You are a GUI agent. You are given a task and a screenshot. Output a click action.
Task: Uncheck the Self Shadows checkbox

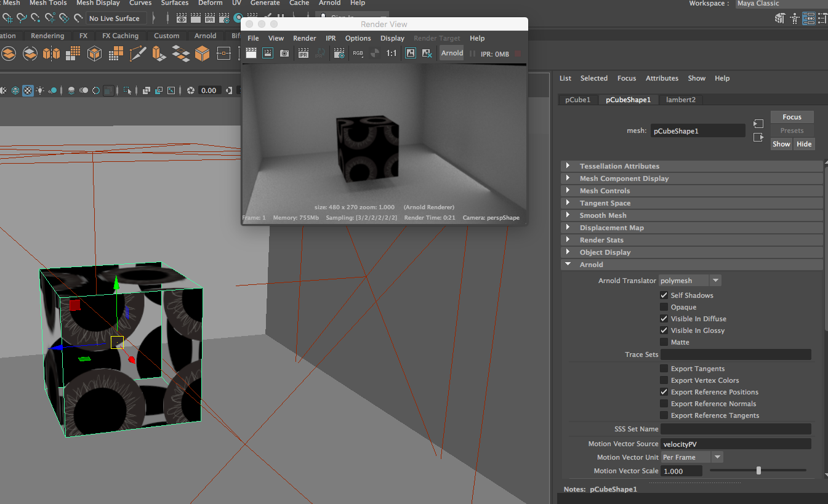(x=664, y=295)
